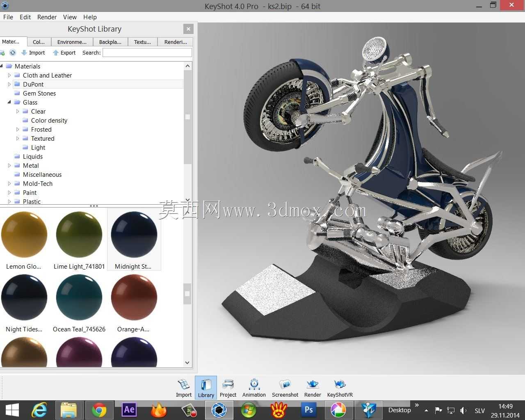Viewport: 525px width, 420px height.
Task: Open the Renderings library tab
Action: [x=176, y=42]
